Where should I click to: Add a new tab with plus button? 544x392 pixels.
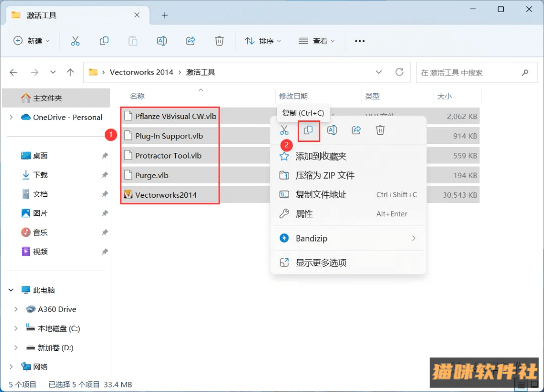pos(164,15)
